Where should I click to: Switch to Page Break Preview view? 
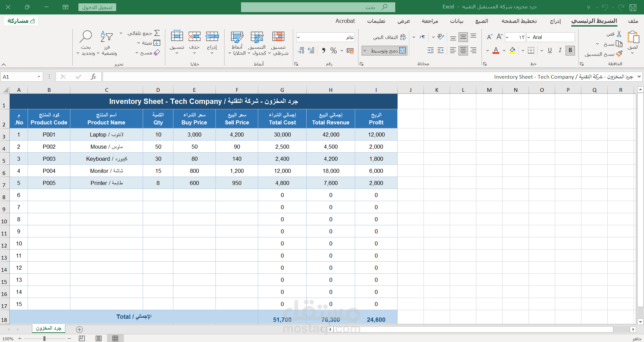82,338
